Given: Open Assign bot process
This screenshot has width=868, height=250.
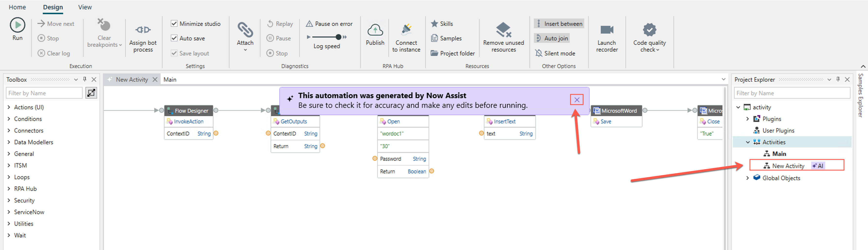Looking at the screenshot, I should click(x=143, y=39).
